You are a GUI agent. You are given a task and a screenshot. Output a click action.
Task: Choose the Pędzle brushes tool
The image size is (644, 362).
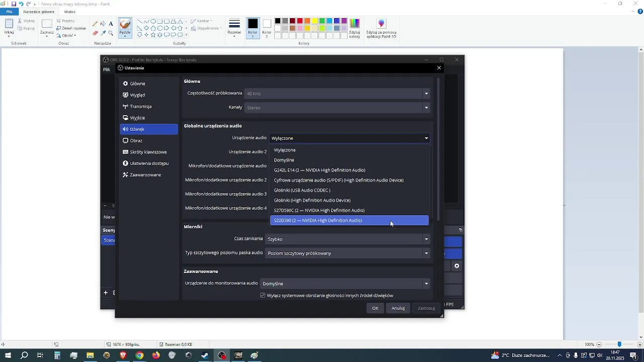[x=125, y=28]
